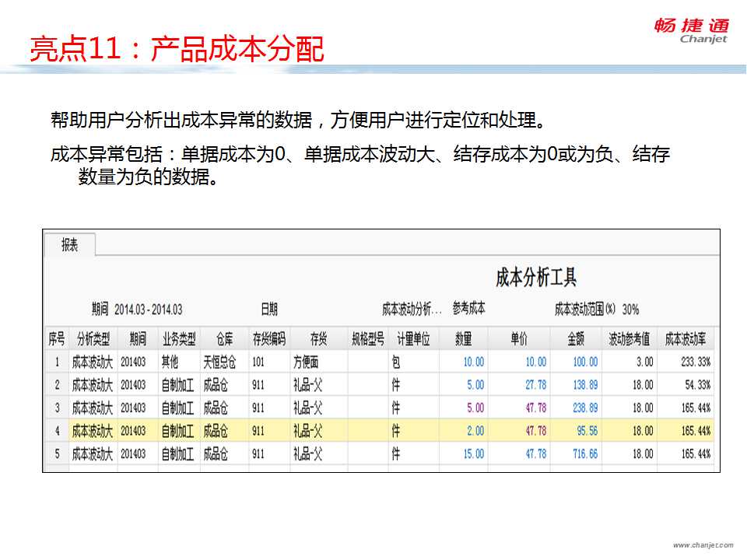Click the 序号 column header
The image size is (747, 560).
click(x=57, y=338)
